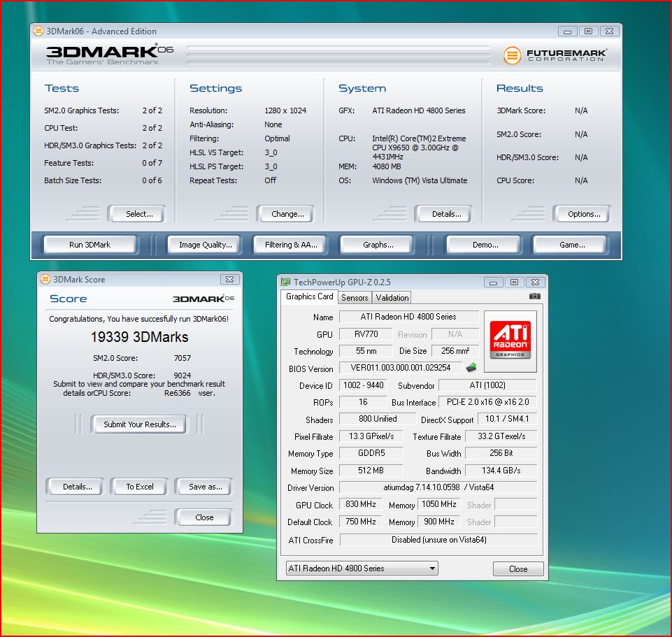The image size is (672, 637).
Task: Minimize the 3DMark06 main window
Action: pos(567,31)
